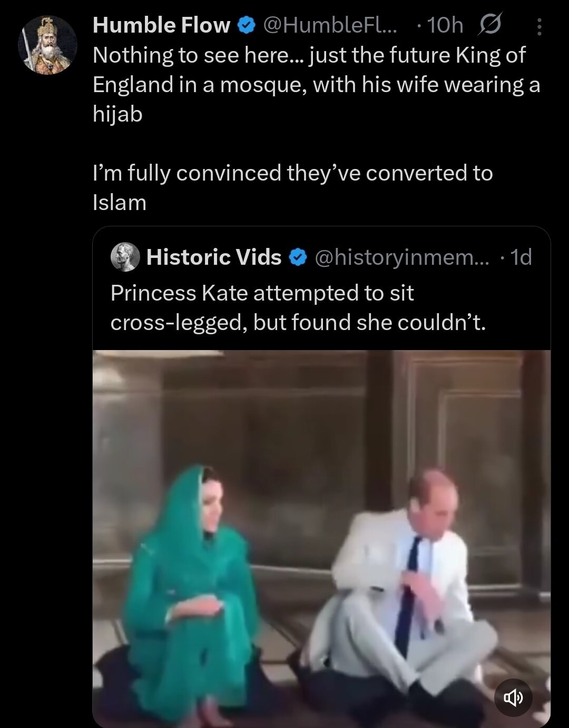Click the video thumbnail showing the royal couple

321,537
